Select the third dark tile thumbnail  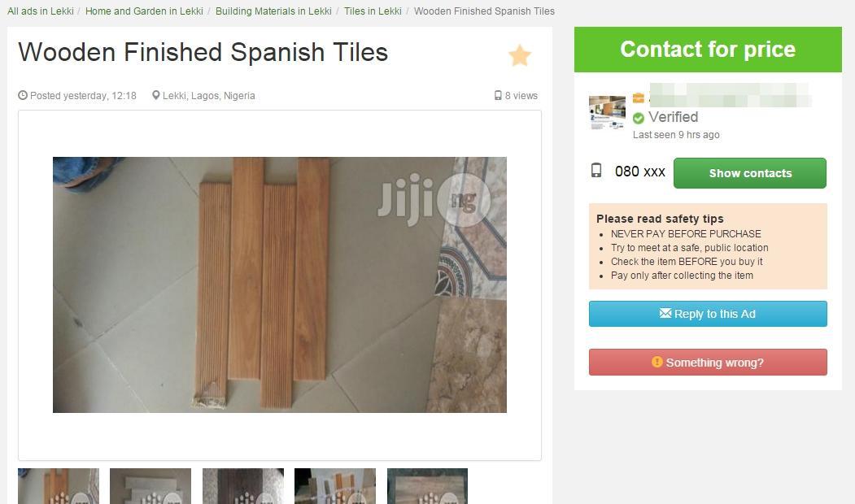tap(243, 486)
